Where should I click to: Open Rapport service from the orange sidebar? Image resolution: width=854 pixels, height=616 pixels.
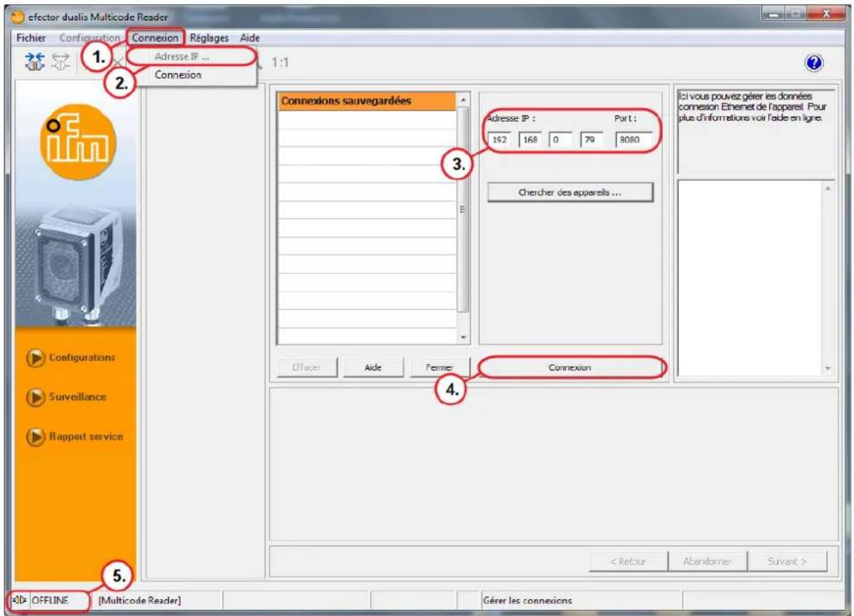point(74,436)
